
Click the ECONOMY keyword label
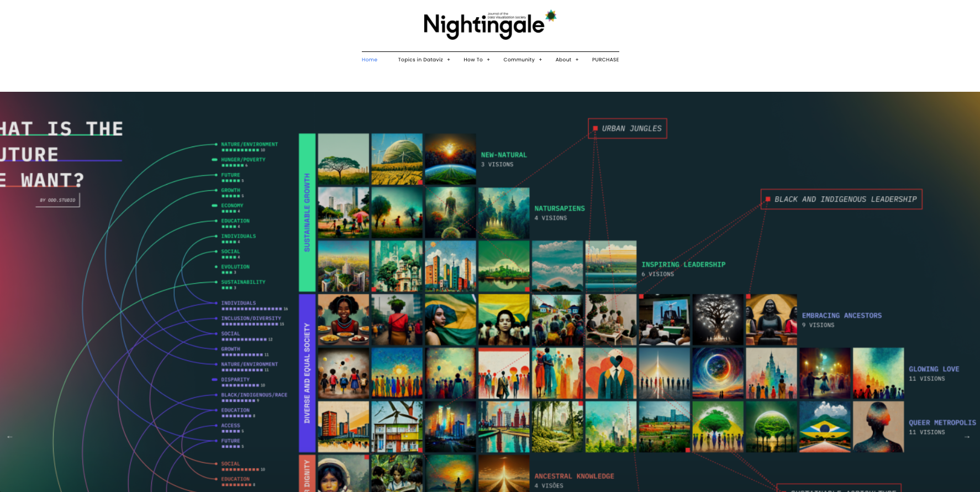232,206
